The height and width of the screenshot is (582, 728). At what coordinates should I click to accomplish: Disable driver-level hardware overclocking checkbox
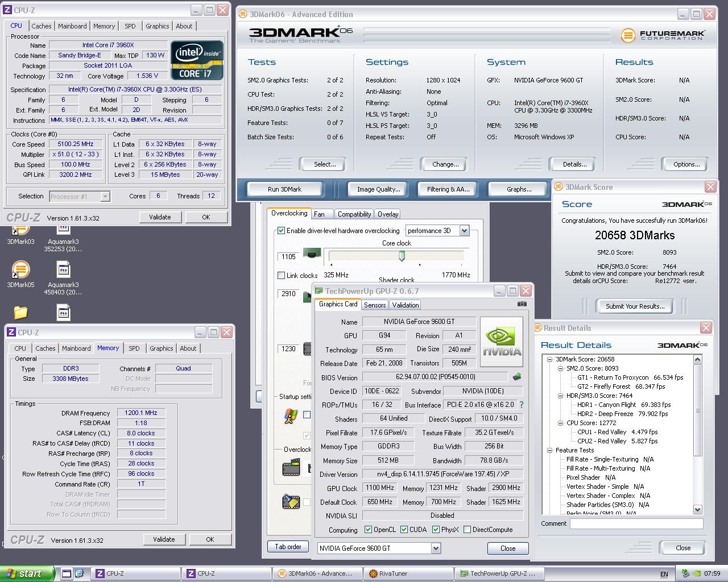(281, 231)
